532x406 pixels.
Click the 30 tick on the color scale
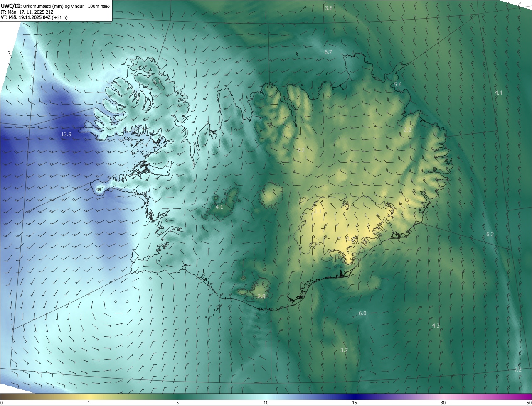(443, 403)
